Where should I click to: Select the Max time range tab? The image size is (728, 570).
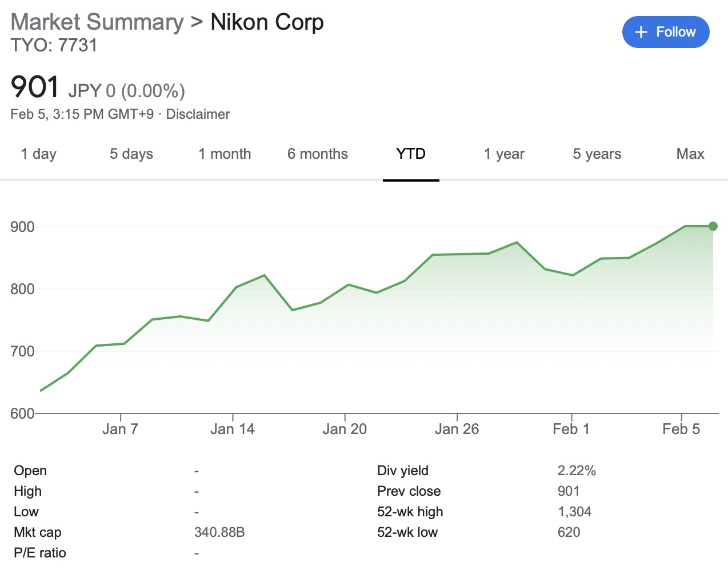pyautogui.click(x=690, y=154)
